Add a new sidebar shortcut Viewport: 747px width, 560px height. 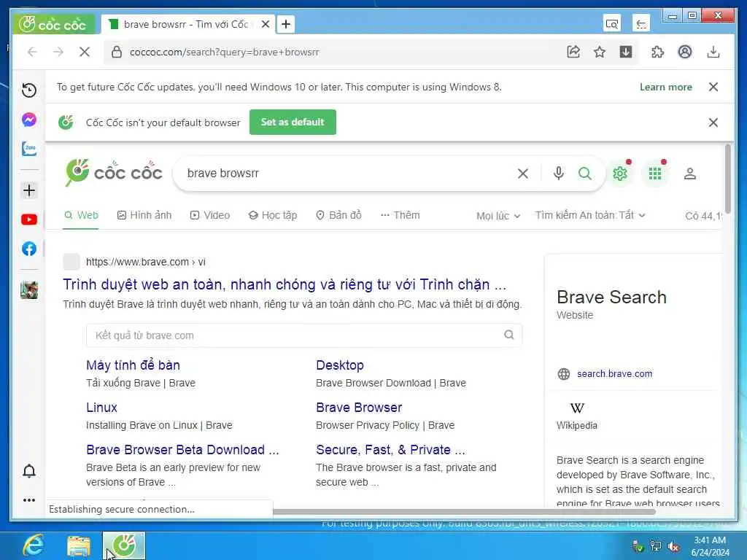click(29, 190)
